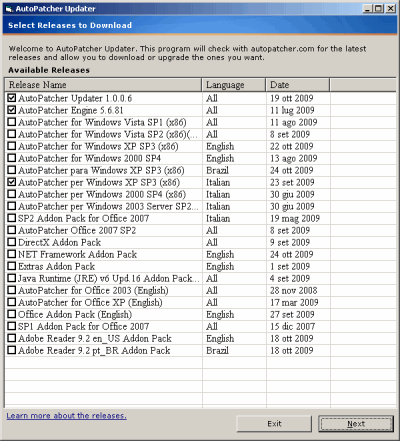
Task: Uncheck AutoPatcher per Windows XP SP3 Italian
Action: 12,182
